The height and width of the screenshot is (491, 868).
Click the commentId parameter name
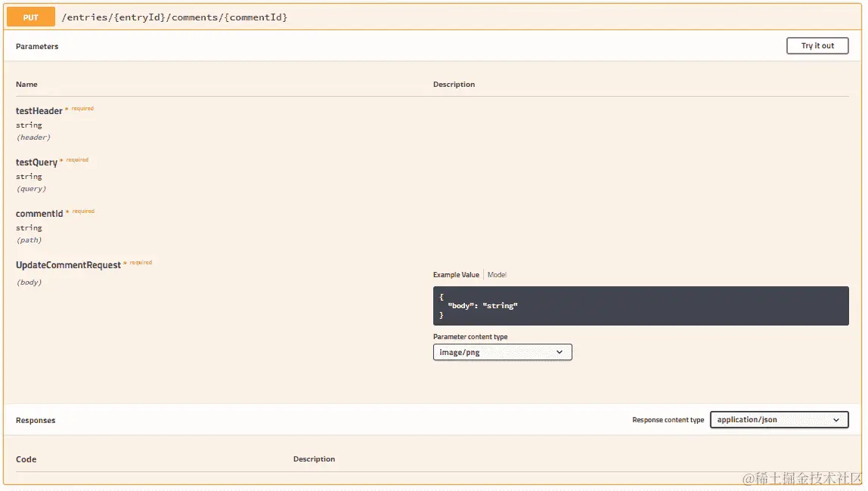[39, 213]
